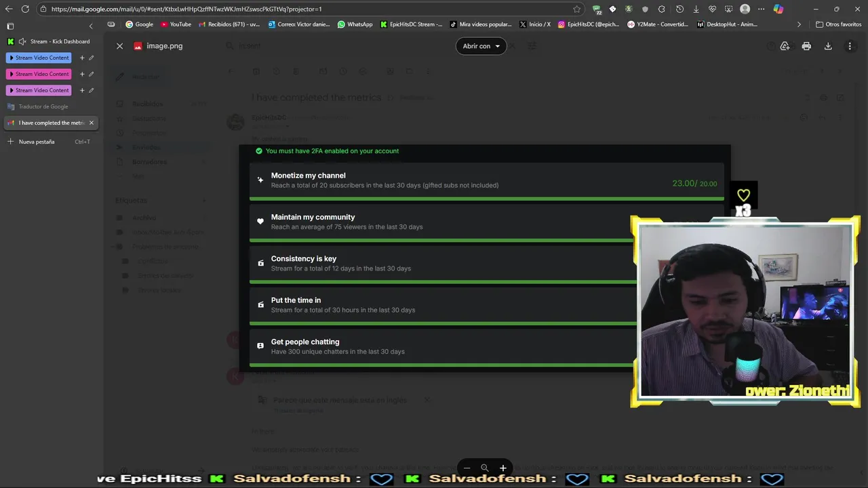Open the Otros favoritos folder
This screenshot has height=488, width=868.
[839, 24]
